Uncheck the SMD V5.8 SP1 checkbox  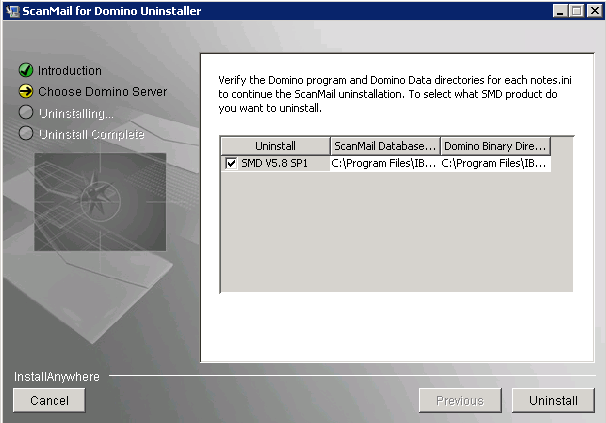(231, 163)
